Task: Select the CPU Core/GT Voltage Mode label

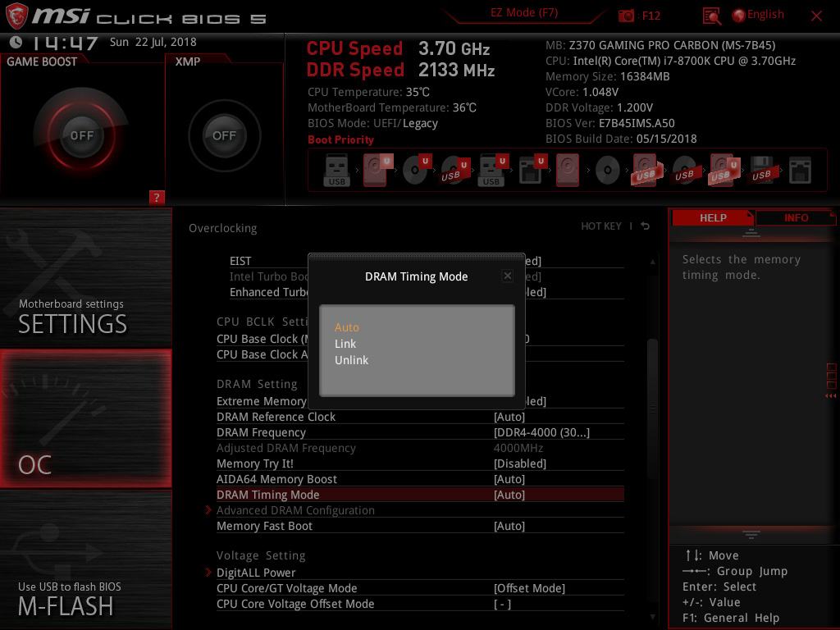Action: pyautogui.click(x=286, y=588)
